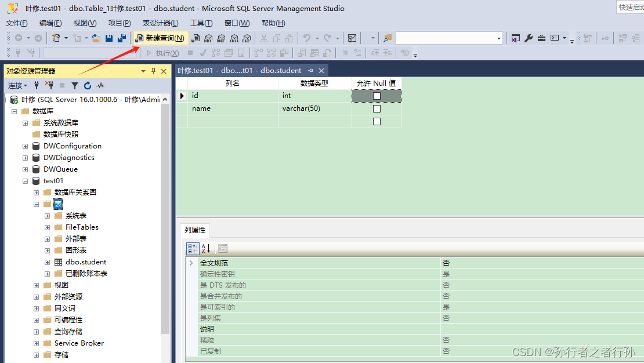Enable 允许 Null for the name column
Screen dimensions: 644x363
(377, 108)
